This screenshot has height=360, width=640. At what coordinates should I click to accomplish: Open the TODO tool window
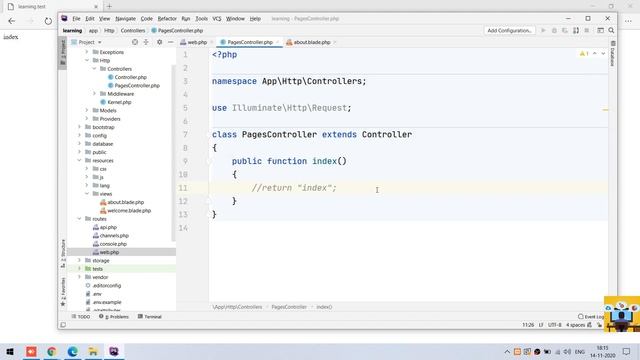tap(81, 317)
